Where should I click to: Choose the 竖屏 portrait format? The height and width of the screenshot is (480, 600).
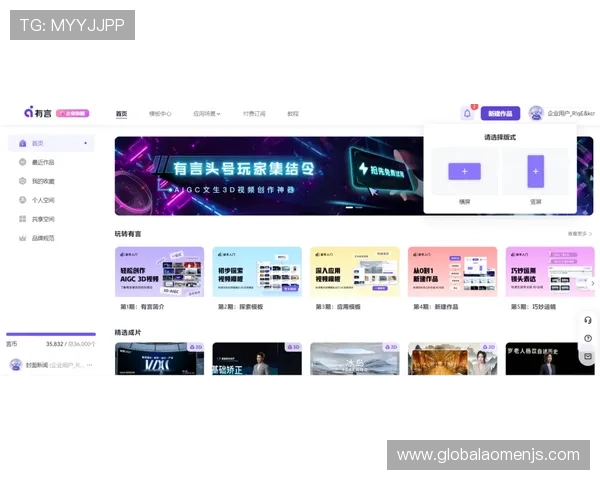tap(535, 171)
